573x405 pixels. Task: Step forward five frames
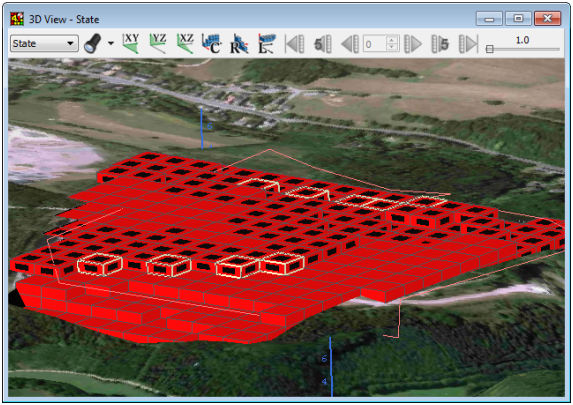point(440,44)
